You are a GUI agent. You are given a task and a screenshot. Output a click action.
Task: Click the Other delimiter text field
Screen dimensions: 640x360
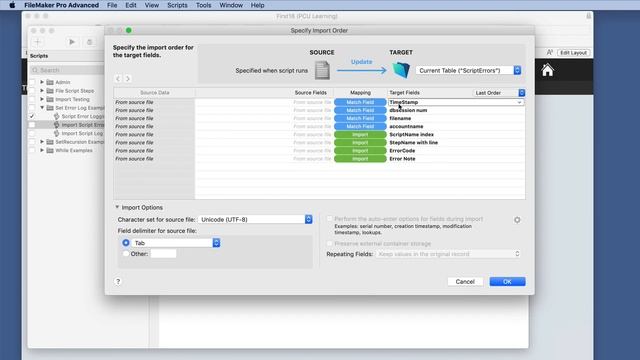(x=163, y=254)
